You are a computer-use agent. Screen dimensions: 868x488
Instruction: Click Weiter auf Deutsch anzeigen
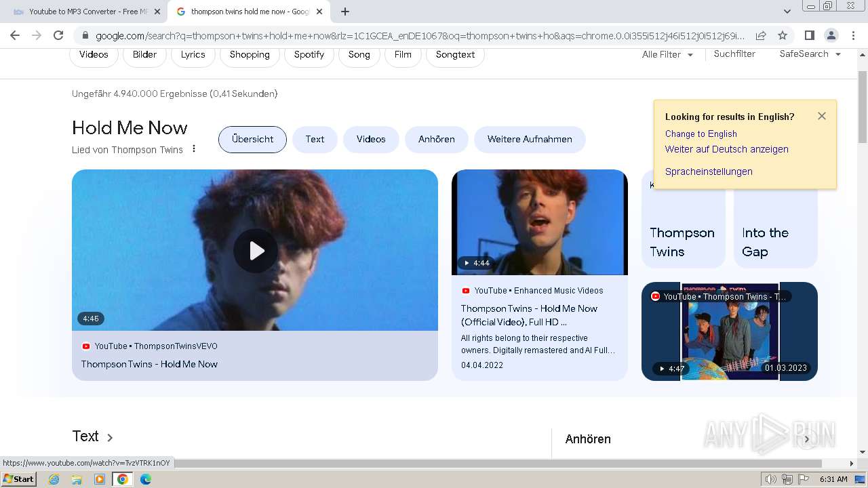[727, 149]
